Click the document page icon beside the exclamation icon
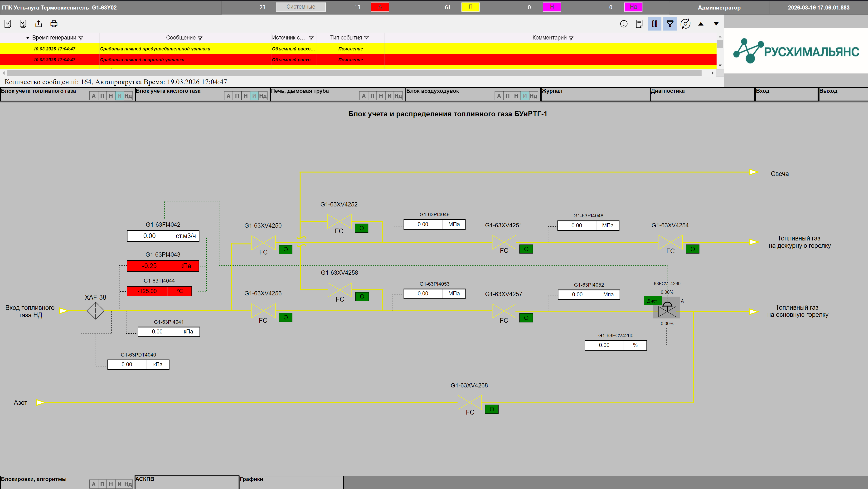868x489 pixels. click(639, 24)
